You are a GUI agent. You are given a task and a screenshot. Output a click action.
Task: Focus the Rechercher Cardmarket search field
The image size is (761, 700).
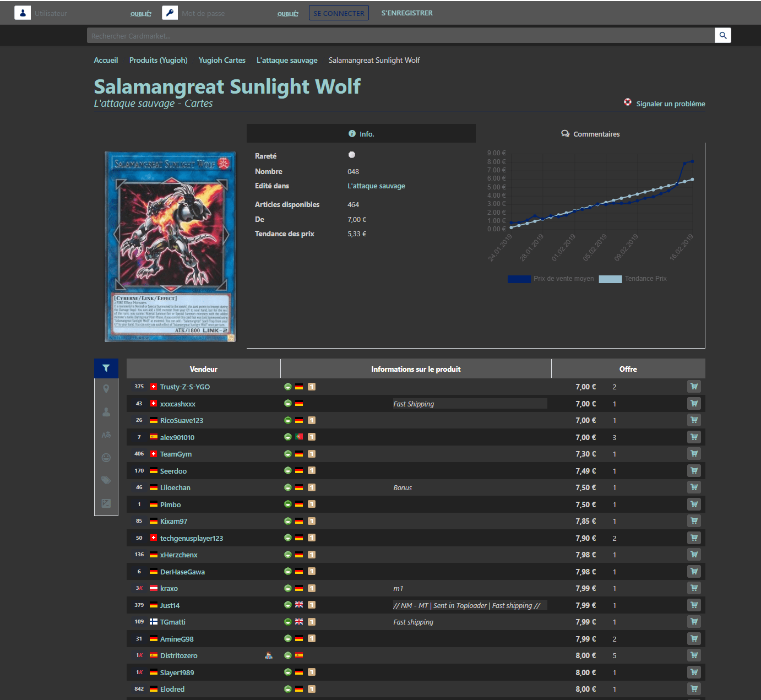pos(400,36)
